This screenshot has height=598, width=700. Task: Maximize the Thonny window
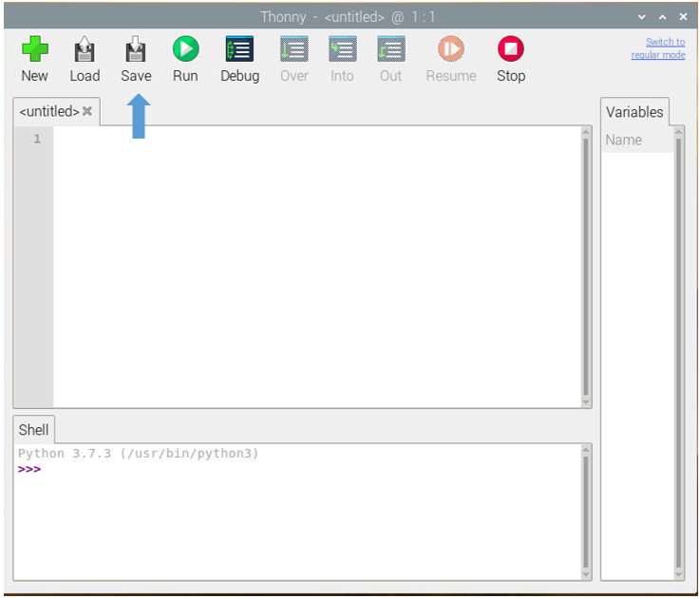coord(663,17)
